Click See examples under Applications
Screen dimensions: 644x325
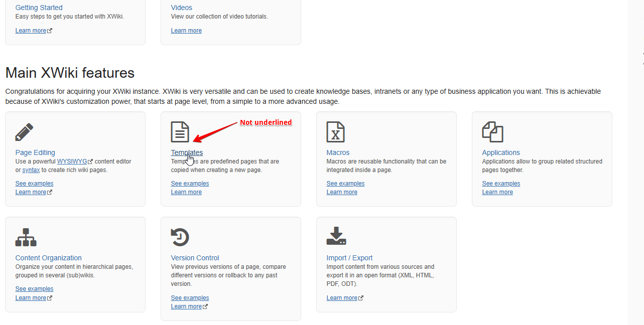click(501, 184)
